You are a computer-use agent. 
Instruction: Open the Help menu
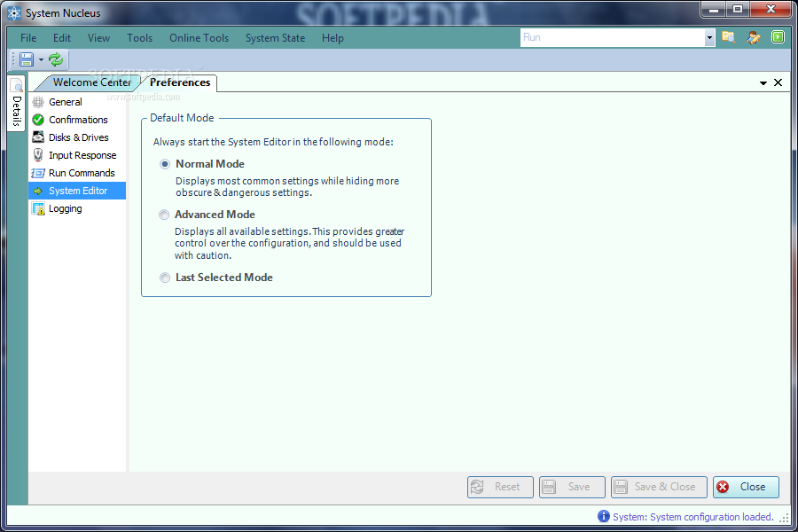point(332,38)
